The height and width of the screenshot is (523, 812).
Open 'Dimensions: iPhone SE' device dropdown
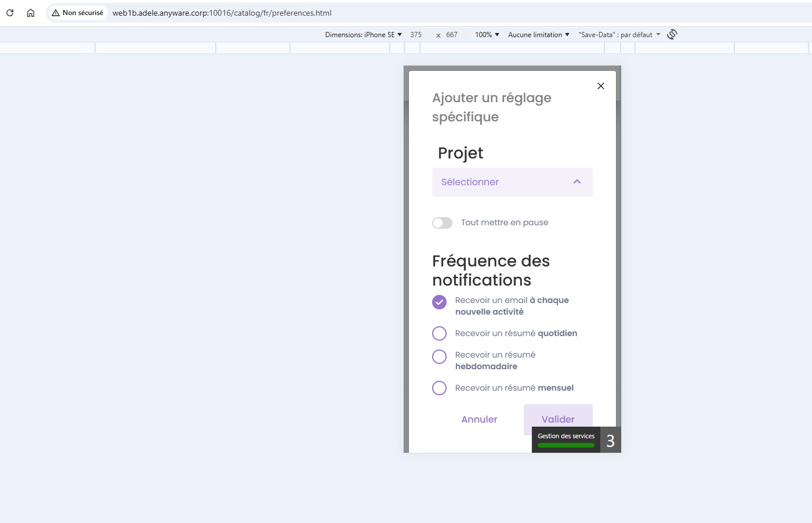click(x=363, y=35)
